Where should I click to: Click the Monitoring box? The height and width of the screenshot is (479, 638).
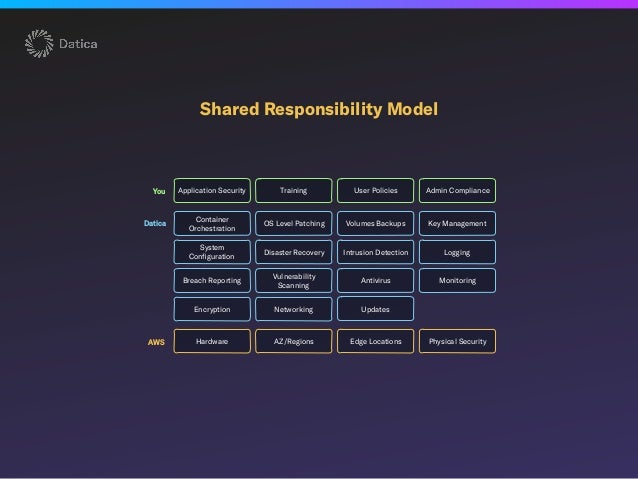(x=457, y=280)
